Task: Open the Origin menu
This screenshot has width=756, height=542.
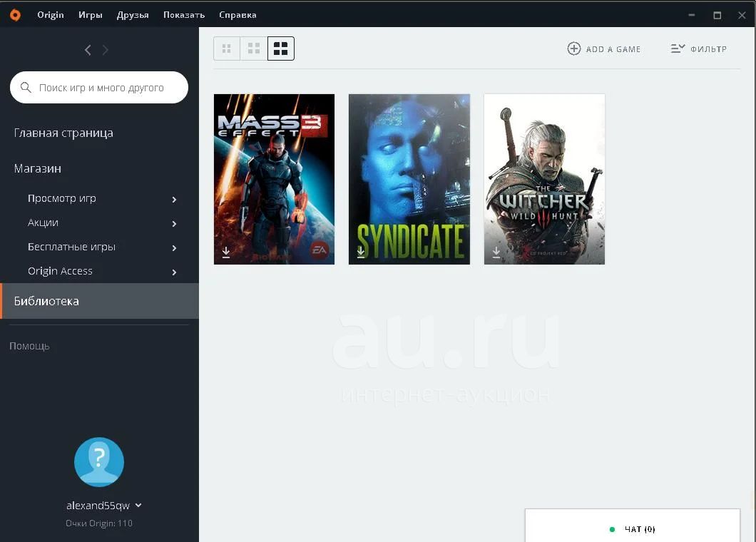Action: point(51,15)
